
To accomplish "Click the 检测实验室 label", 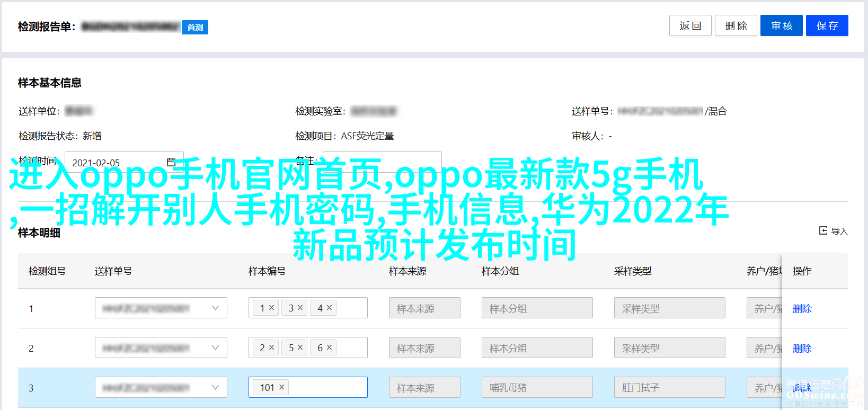I will coord(321,111).
